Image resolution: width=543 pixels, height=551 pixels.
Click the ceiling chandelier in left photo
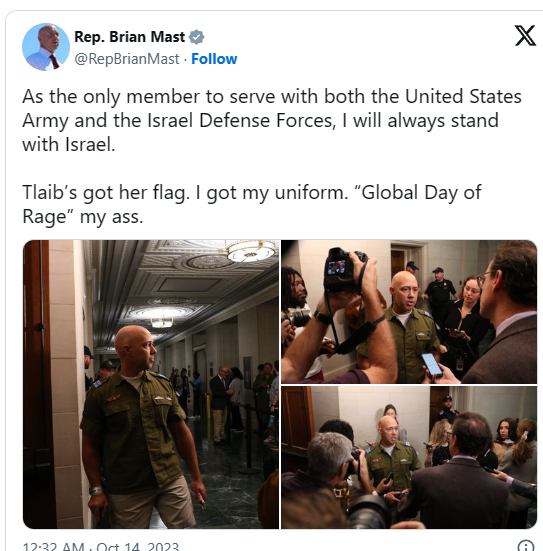point(251,251)
